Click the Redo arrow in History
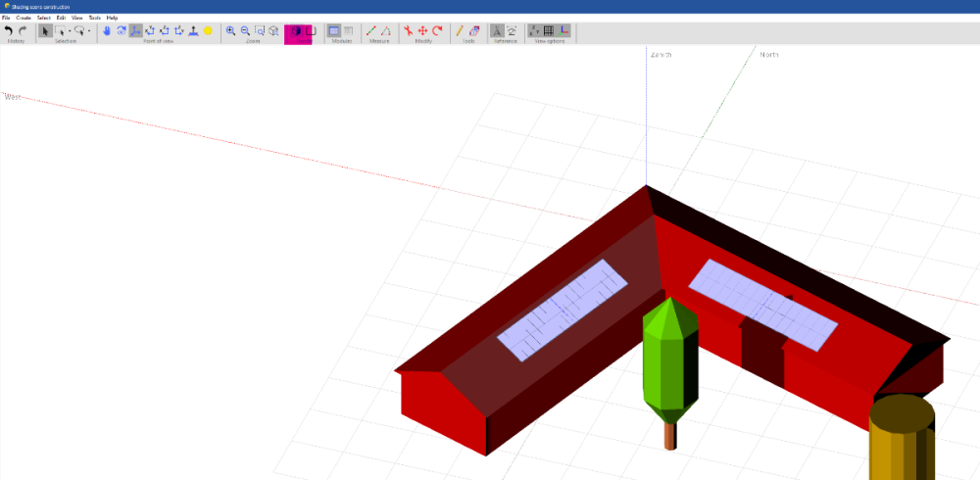Image resolution: width=980 pixels, height=480 pixels. [23, 31]
